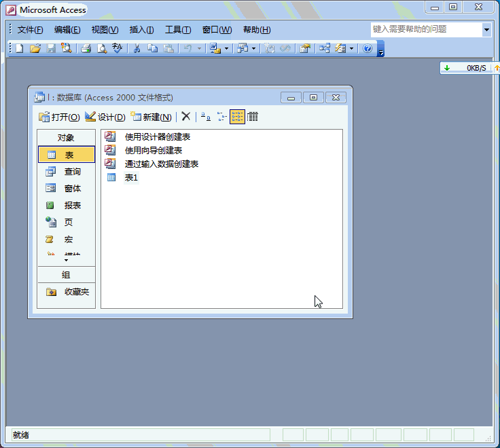Toggle the list view button
The height and width of the screenshot is (448, 500).
(x=237, y=117)
